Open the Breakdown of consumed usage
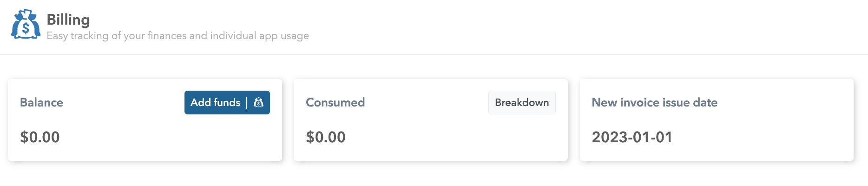868x186 pixels. click(x=521, y=103)
